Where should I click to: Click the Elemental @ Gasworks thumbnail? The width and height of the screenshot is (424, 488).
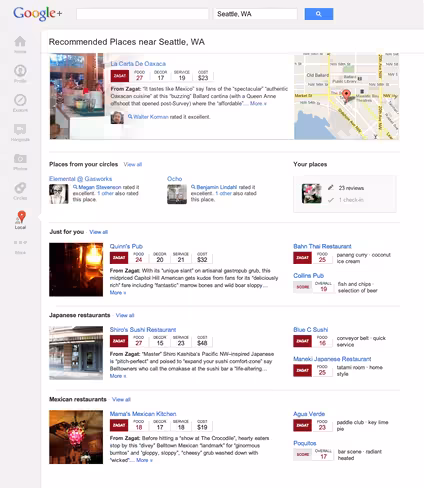coord(59,194)
